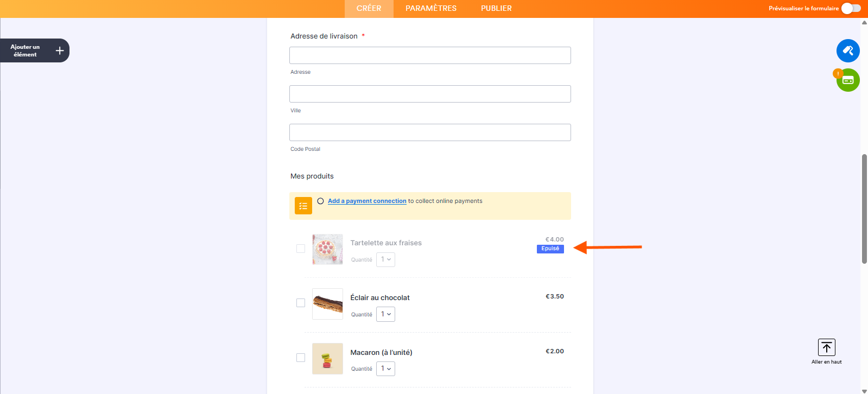
Task: Switch to the PARAMÈTRES tab
Action: pos(431,8)
